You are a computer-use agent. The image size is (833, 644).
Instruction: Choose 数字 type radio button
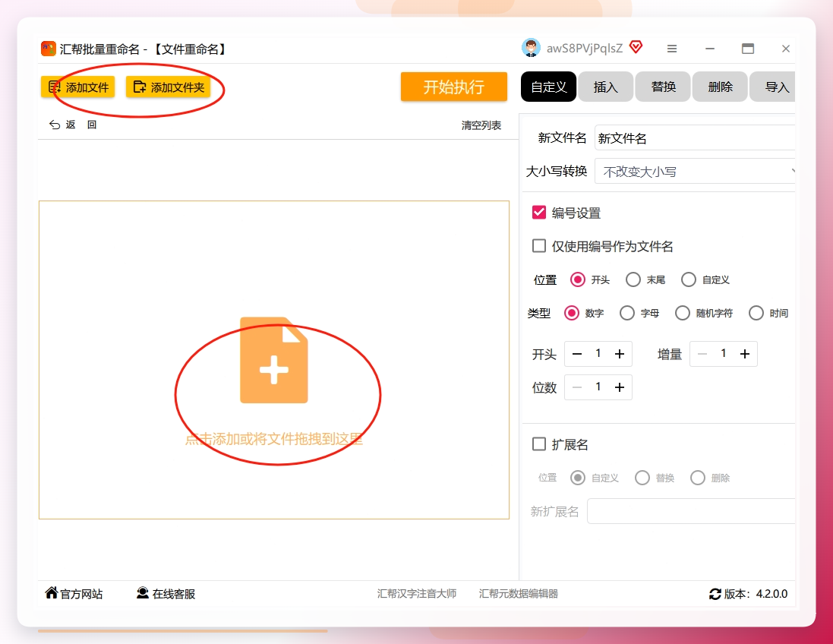[572, 313]
